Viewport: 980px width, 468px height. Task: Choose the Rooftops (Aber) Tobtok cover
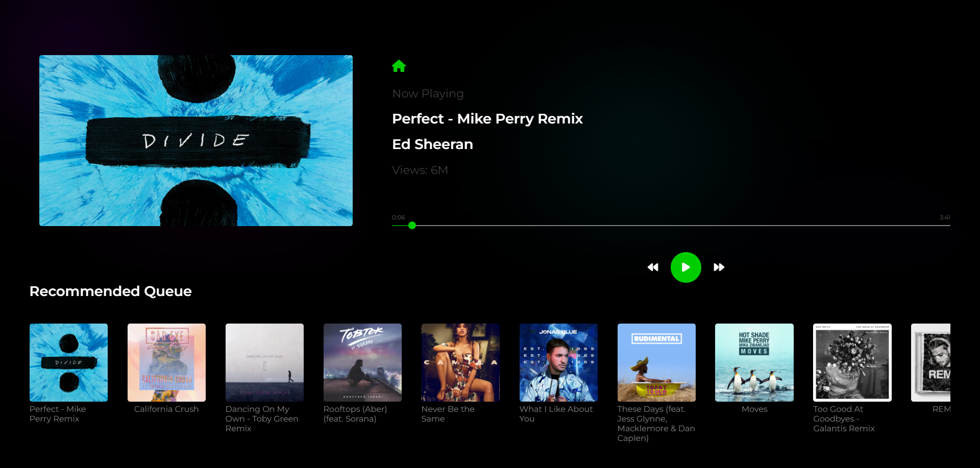362,362
